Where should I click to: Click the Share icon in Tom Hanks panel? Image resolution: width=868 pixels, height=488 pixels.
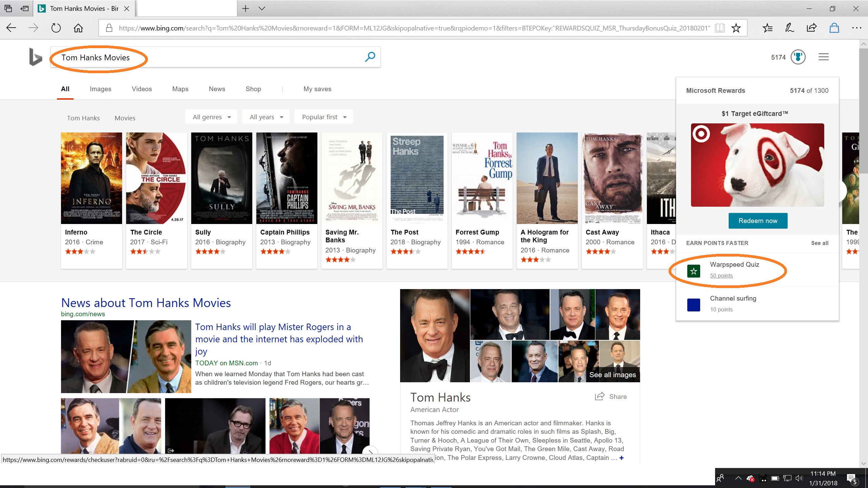point(600,396)
